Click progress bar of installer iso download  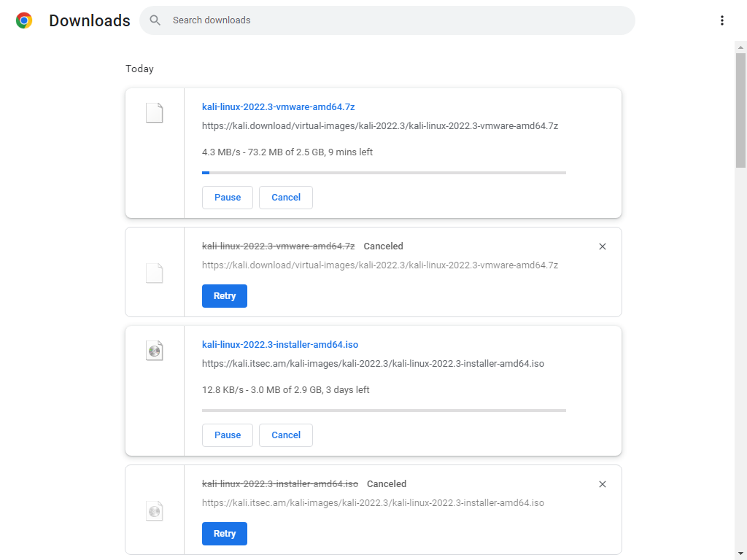pyautogui.click(x=384, y=411)
